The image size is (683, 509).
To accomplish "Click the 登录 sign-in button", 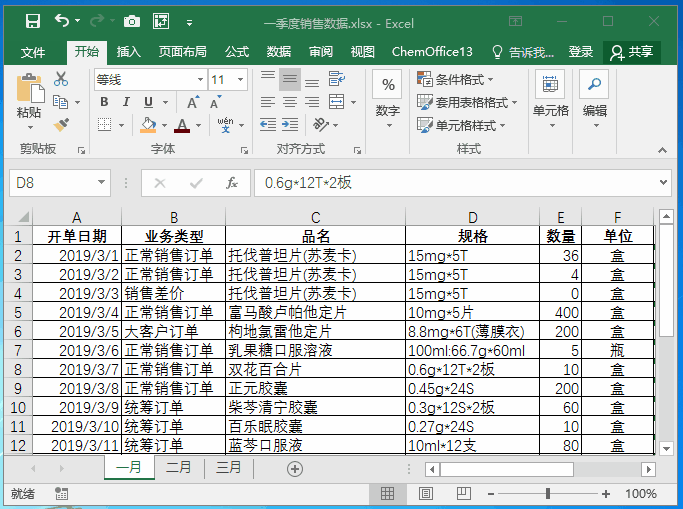I will pyautogui.click(x=580, y=52).
